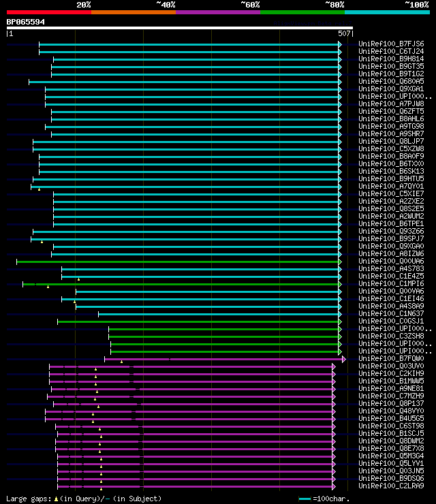436x504 pixels.
Task: Select label UniRef100_B7FQW0
Action: pos(391,358)
